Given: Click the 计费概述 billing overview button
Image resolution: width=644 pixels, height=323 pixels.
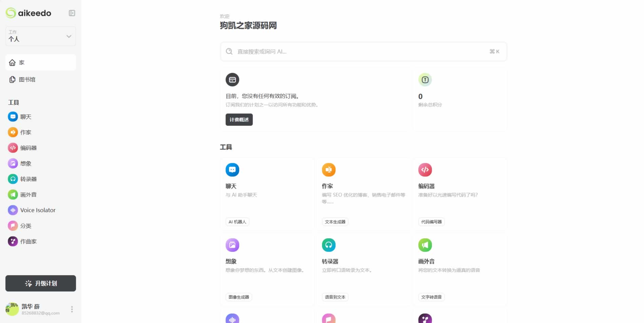Looking at the screenshot, I should coord(239,120).
